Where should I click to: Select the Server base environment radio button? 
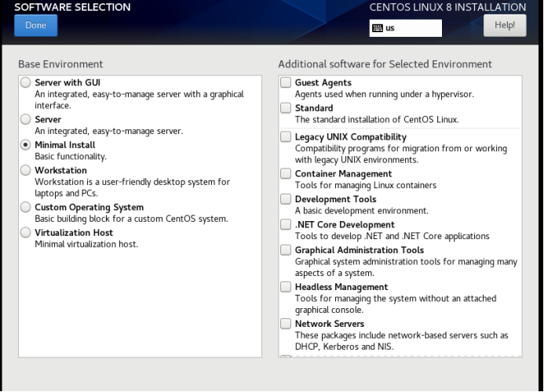tap(25, 119)
